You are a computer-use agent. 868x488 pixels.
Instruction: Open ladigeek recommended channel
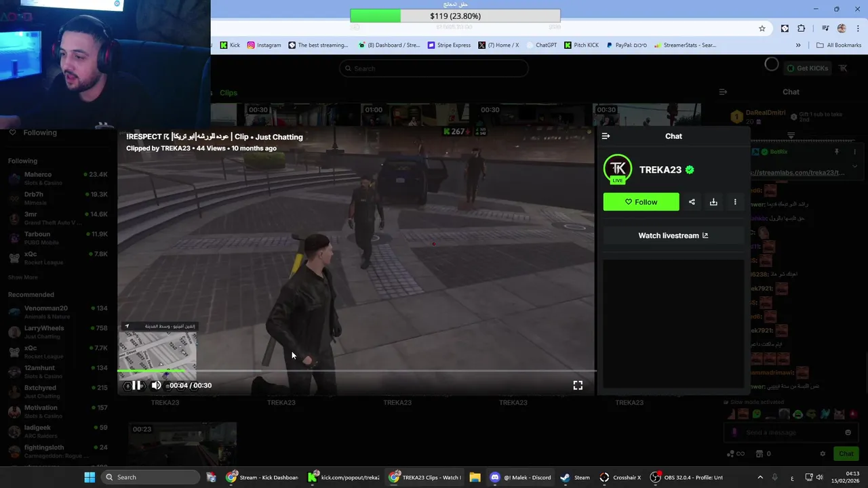click(x=58, y=431)
